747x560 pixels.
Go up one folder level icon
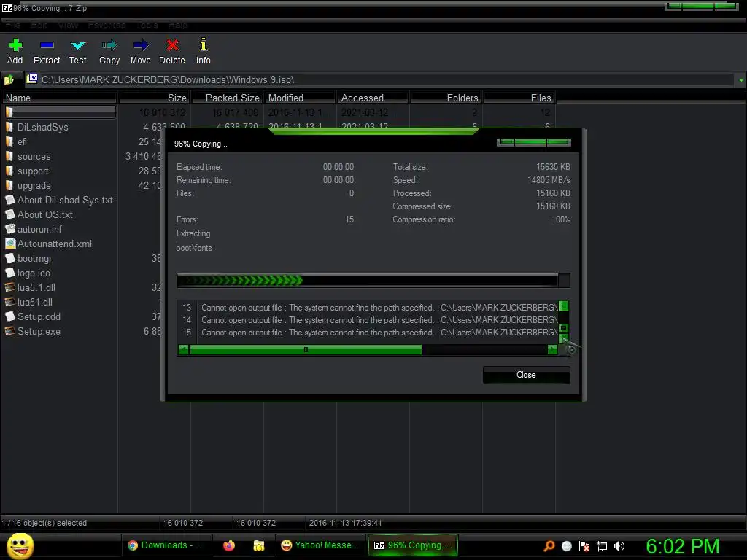coord(9,79)
